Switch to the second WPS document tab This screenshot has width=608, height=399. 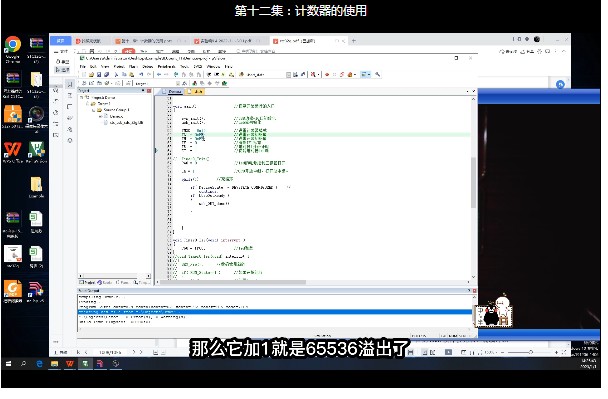pyautogui.click(x=150, y=41)
